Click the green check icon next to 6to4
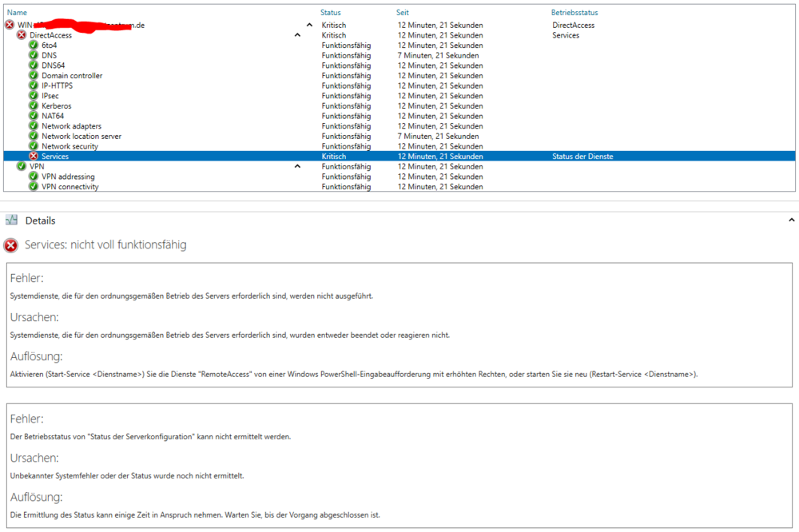The height and width of the screenshot is (532, 799). click(x=34, y=46)
